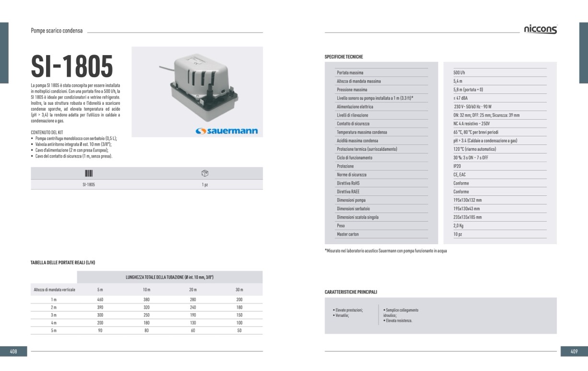
Task: Select the Master carton specification row label
Action: [347, 234]
